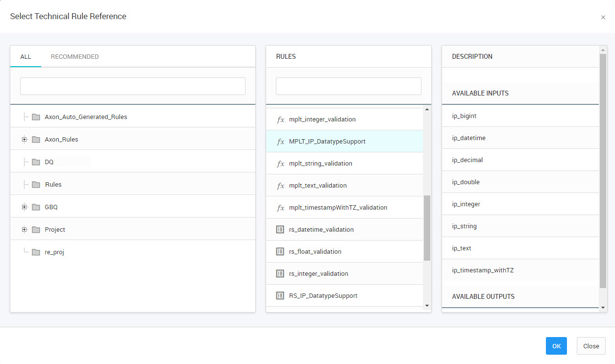
Task: Select the GBQ folder name
Action: coord(51,207)
